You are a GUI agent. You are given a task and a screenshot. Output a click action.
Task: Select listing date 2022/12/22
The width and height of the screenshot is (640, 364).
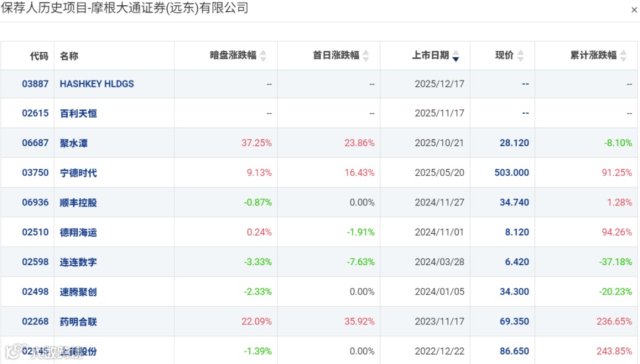click(x=440, y=352)
